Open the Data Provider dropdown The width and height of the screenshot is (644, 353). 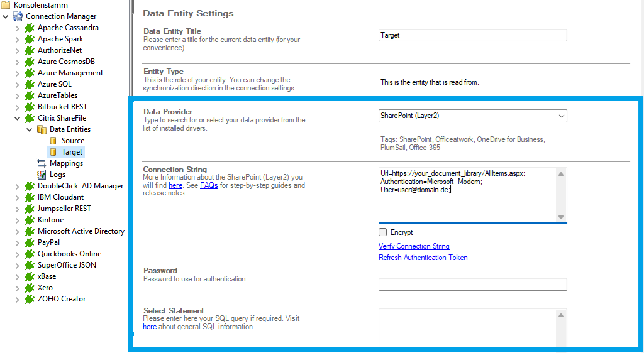click(561, 116)
